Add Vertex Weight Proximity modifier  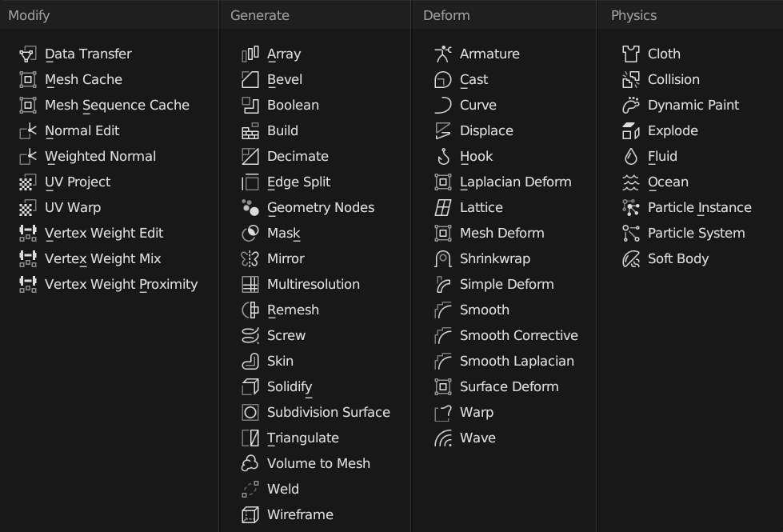point(109,284)
